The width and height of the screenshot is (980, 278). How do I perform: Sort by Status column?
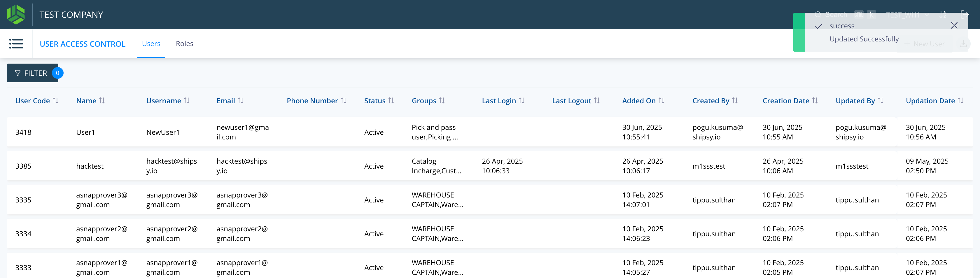click(391, 101)
